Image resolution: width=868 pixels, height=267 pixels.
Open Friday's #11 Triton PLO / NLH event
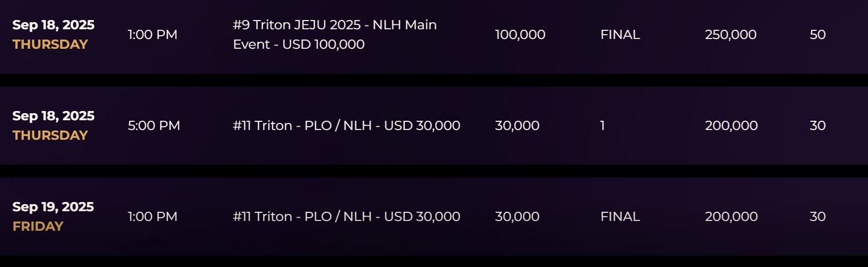[346, 217]
